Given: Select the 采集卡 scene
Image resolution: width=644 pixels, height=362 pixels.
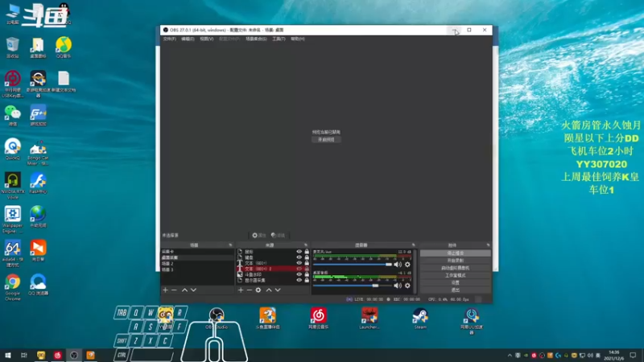Looking at the screenshot, I should pyautogui.click(x=197, y=252).
